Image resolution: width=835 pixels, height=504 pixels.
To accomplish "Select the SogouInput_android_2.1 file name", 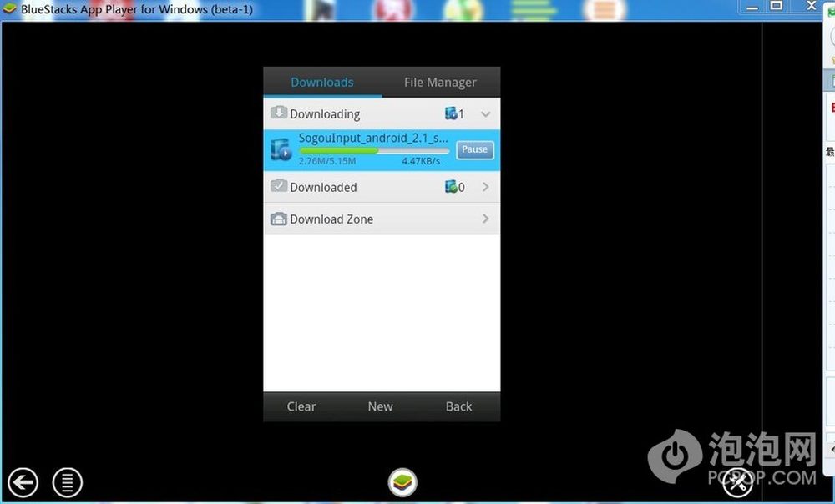I will point(373,138).
